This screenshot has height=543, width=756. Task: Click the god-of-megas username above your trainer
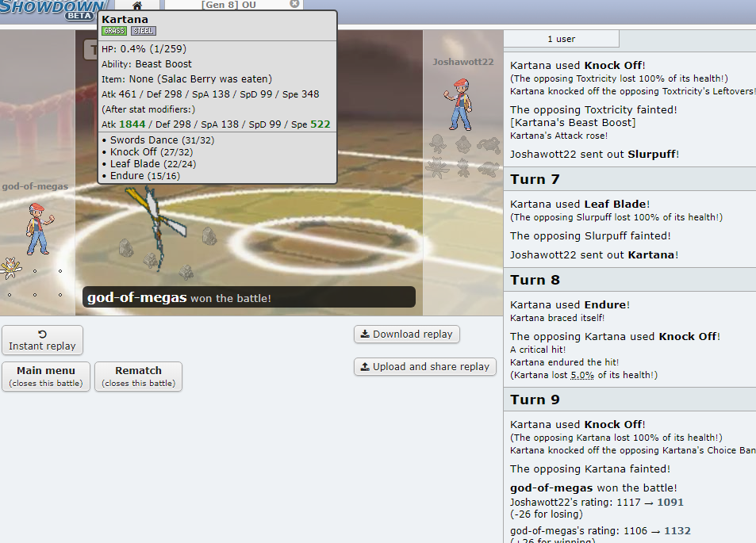[35, 186]
